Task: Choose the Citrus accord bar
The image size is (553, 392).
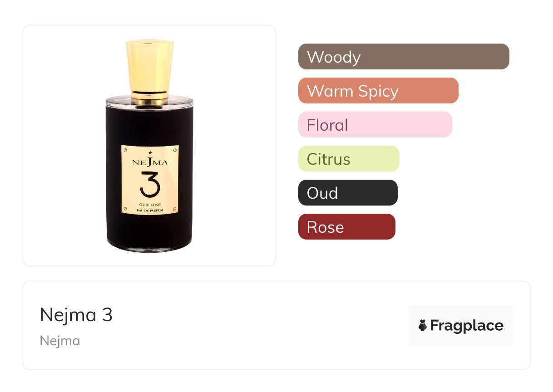Action: [x=349, y=159]
